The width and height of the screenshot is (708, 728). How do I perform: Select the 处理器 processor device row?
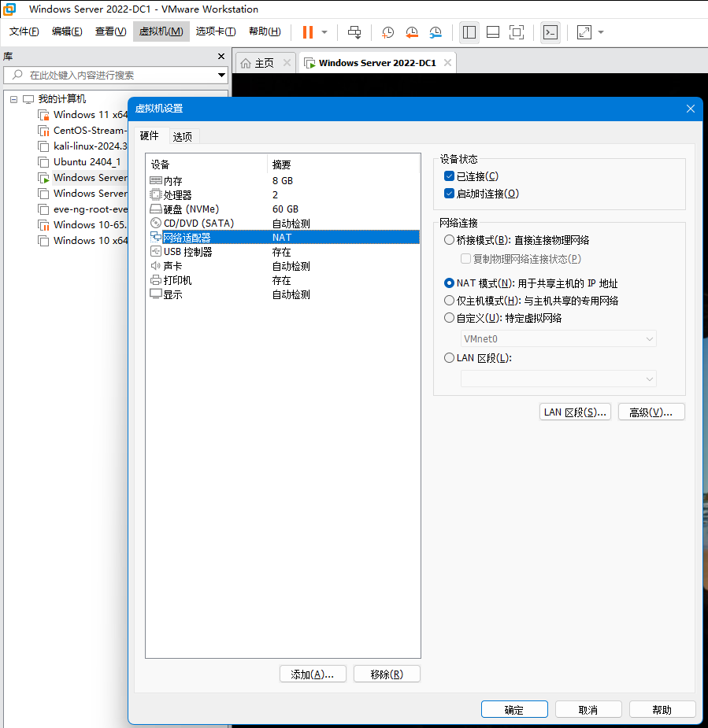283,195
